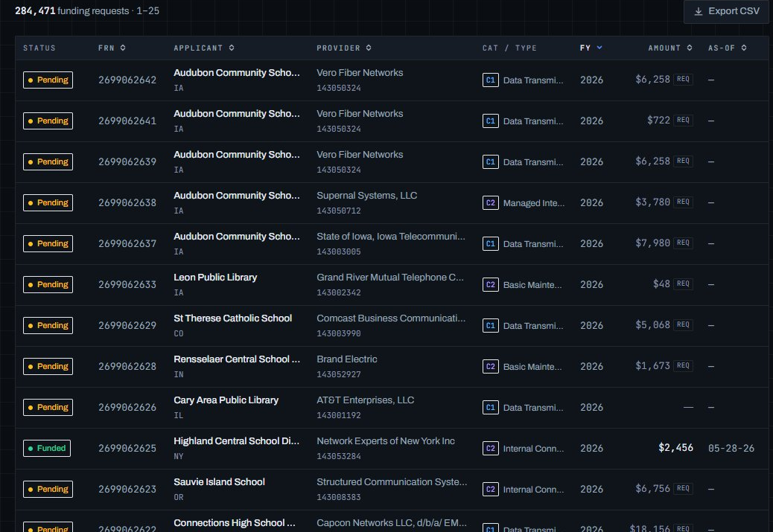Click Brand Electric provider
Image resolution: width=773 pixels, height=532 pixels.
click(346, 359)
